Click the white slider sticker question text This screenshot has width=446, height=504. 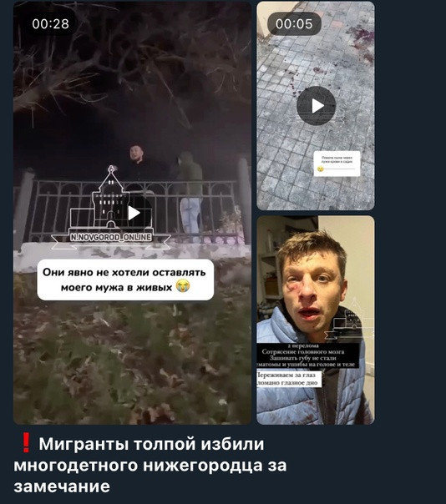point(337,159)
